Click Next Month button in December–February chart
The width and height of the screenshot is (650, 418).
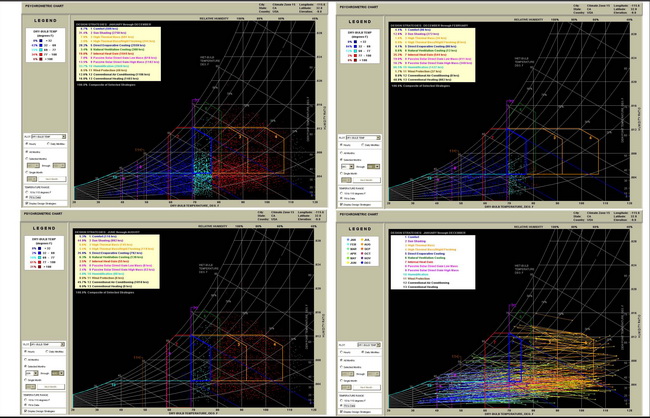pyautogui.click(x=366, y=180)
